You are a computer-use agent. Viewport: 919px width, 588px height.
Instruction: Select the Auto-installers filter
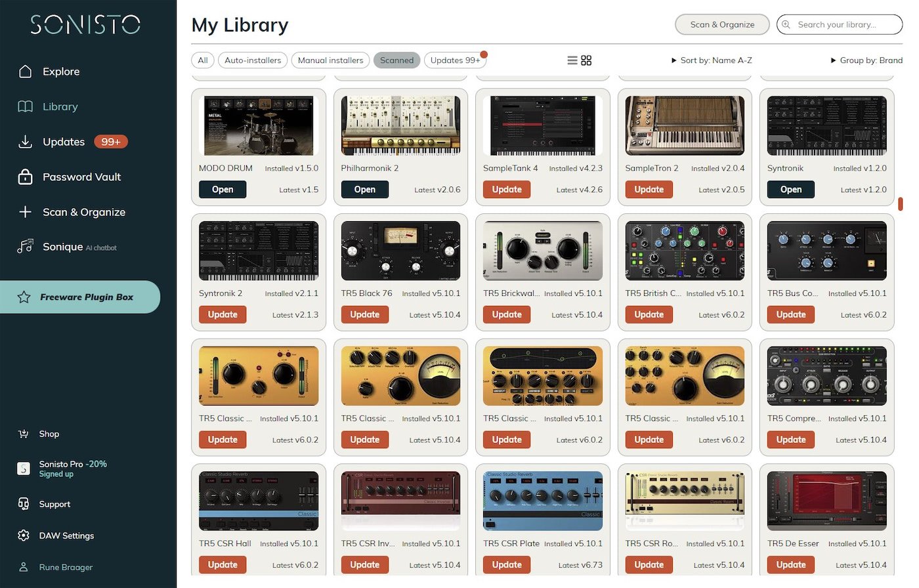253,60
